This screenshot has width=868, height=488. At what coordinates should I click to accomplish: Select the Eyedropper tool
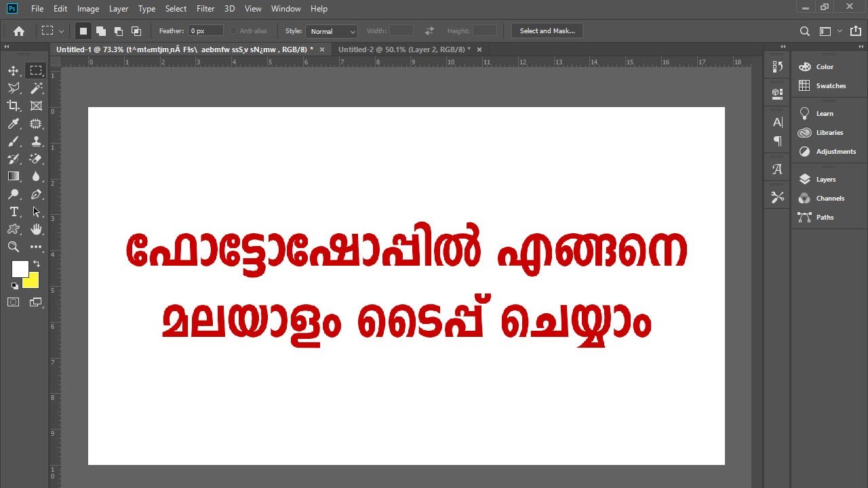(x=14, y=123)
